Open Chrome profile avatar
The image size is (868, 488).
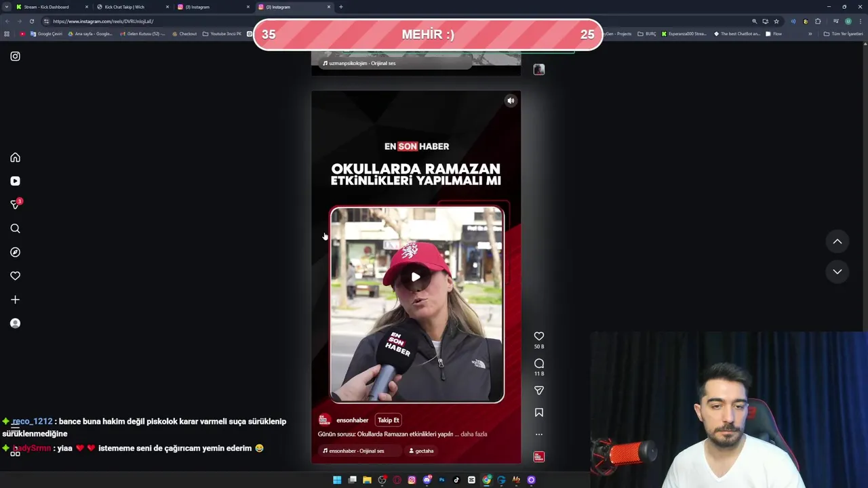[848, 21]
